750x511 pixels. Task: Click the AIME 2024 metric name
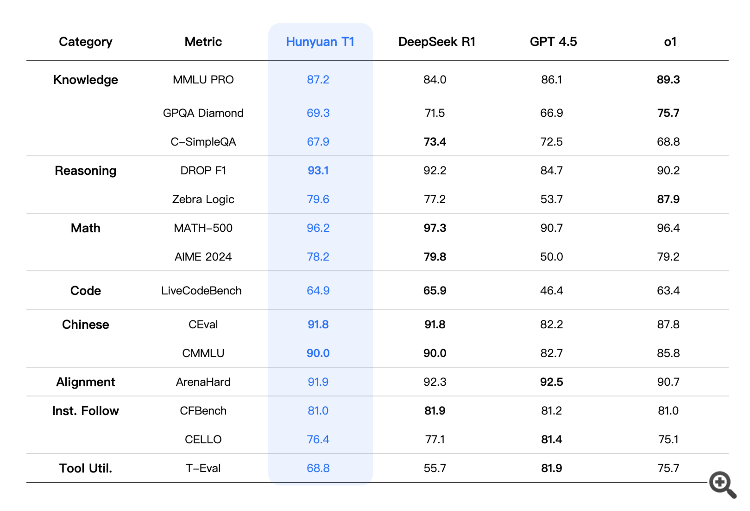[x=203, y=257]
